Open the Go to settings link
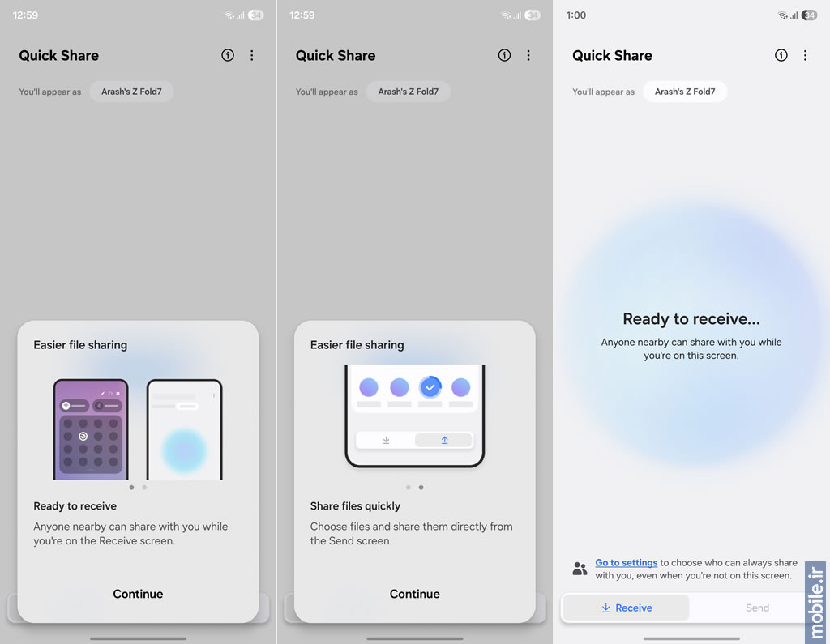This screenshot has height=644, width=830. point(627,562)
